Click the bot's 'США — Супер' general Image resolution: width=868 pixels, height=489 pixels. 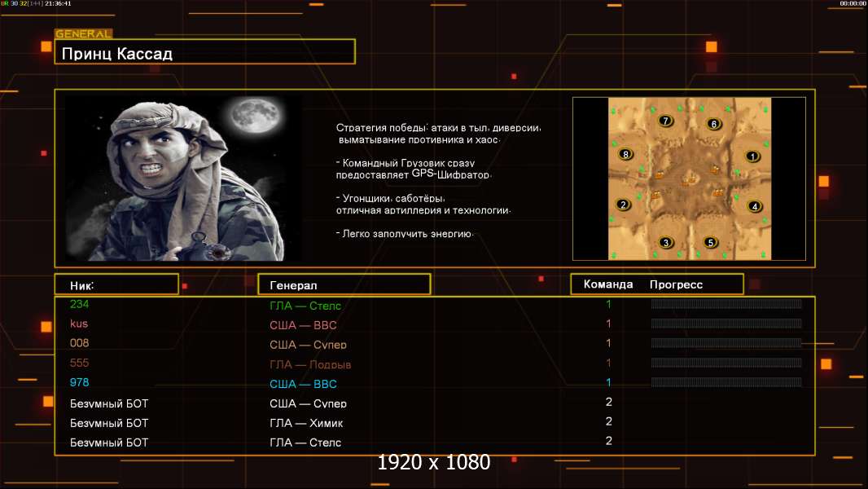pos(308,403)
